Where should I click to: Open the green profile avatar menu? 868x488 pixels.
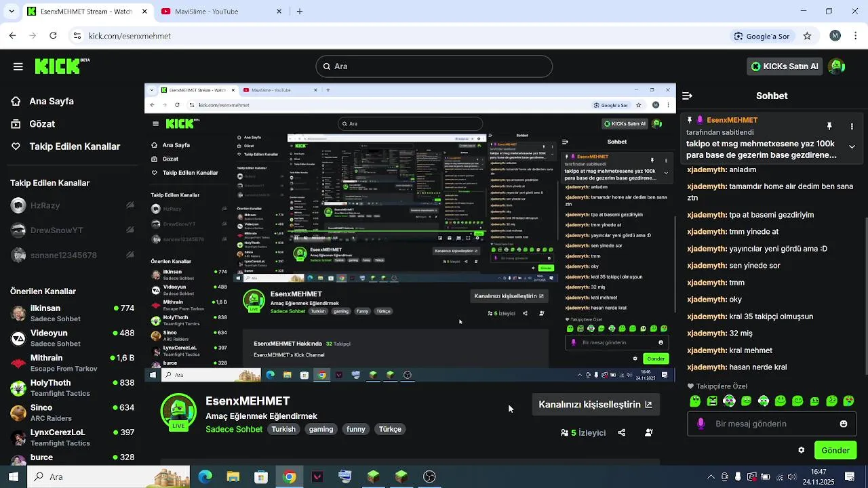837,66
